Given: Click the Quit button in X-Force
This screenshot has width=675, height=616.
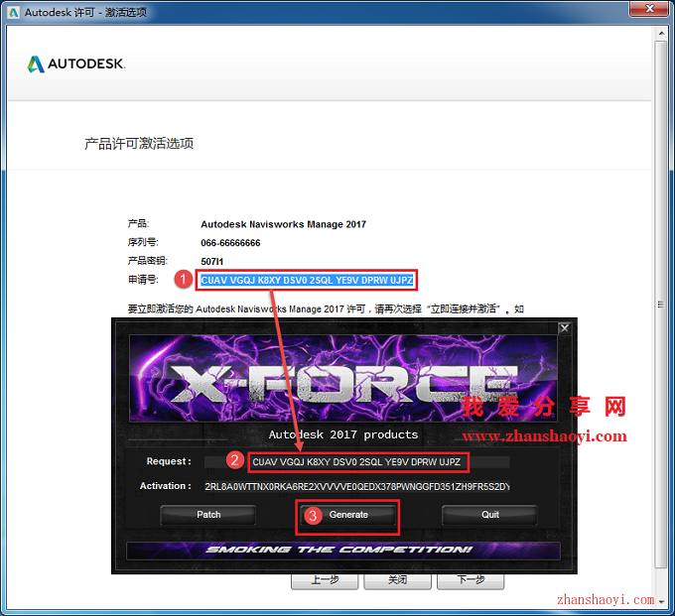Looking at the screenshot, I should pyautogui.click(x=490, y=515).
